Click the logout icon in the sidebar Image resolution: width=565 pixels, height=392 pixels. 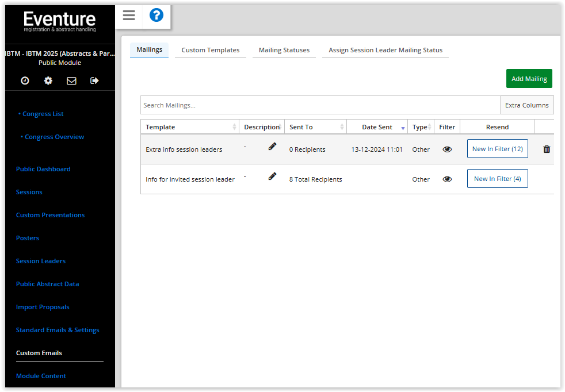click(95, 80)
